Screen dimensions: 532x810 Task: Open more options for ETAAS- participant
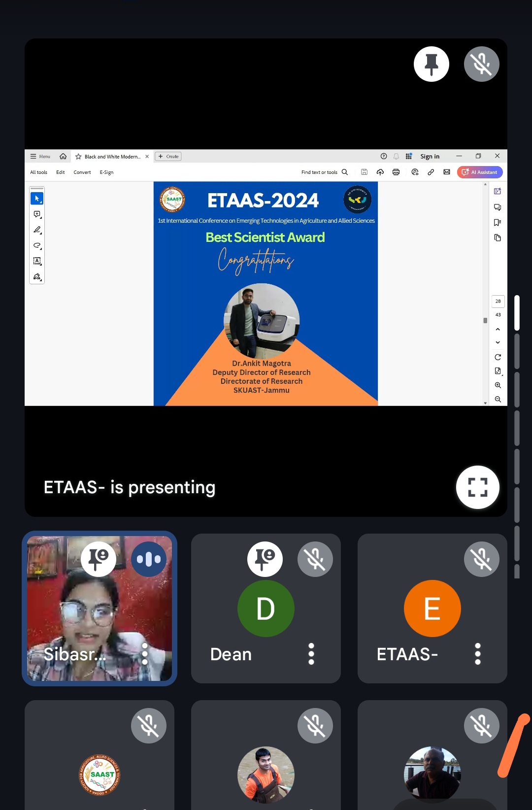tap(477, 654)
